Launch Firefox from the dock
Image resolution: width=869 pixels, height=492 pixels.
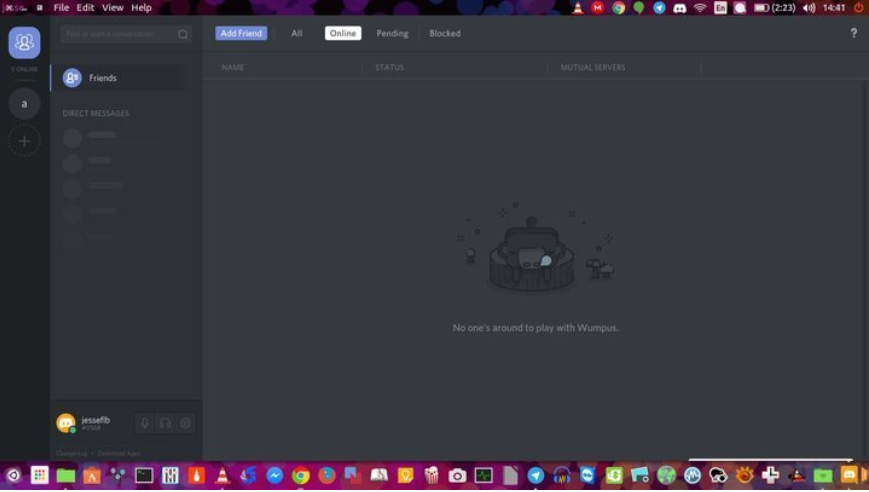tap(326, 475)
